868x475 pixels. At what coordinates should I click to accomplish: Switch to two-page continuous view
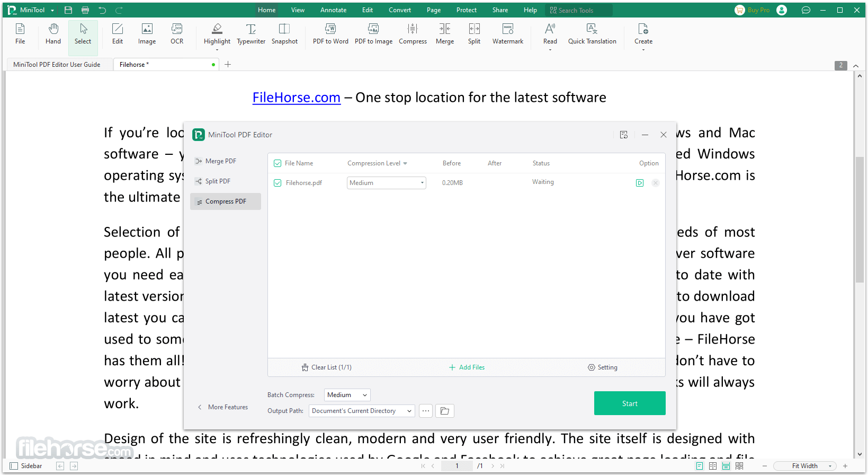[x=739, y=466]
